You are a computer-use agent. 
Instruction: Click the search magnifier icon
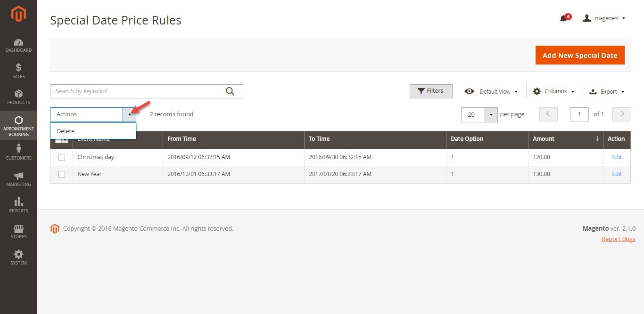click(230, 91)
